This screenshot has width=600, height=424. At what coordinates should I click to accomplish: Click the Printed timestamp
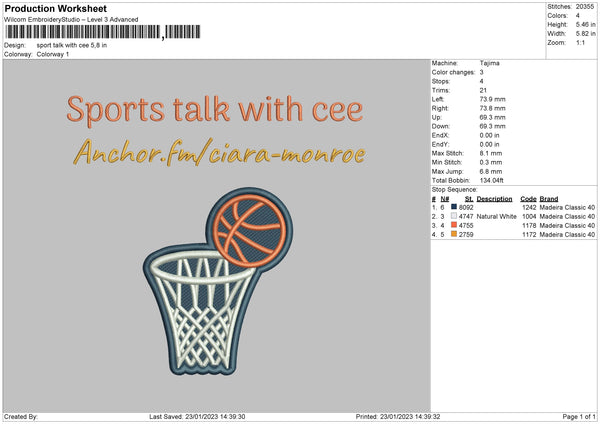click(x=398, y=417)
